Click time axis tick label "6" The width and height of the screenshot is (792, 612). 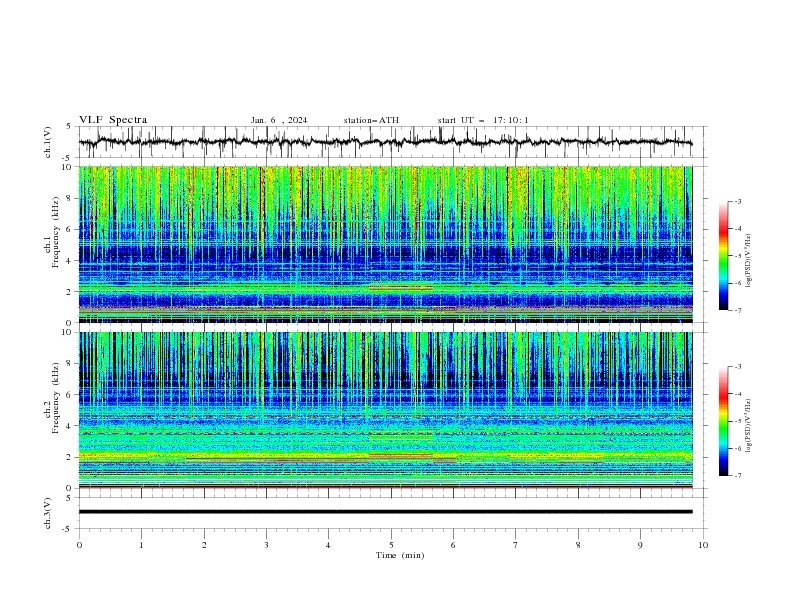pyautogui.click(x=453, y=545)
